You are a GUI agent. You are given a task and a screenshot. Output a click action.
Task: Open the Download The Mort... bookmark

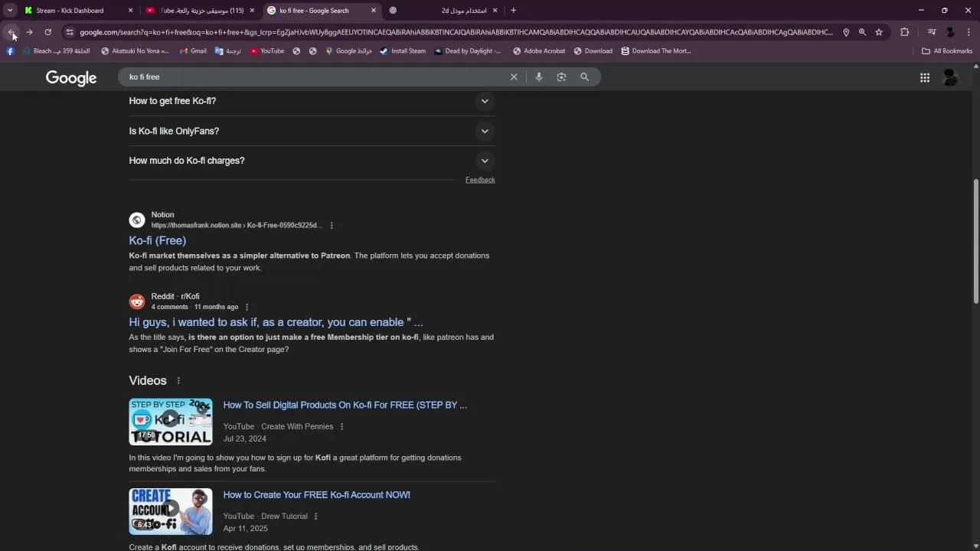pos(656,51)
